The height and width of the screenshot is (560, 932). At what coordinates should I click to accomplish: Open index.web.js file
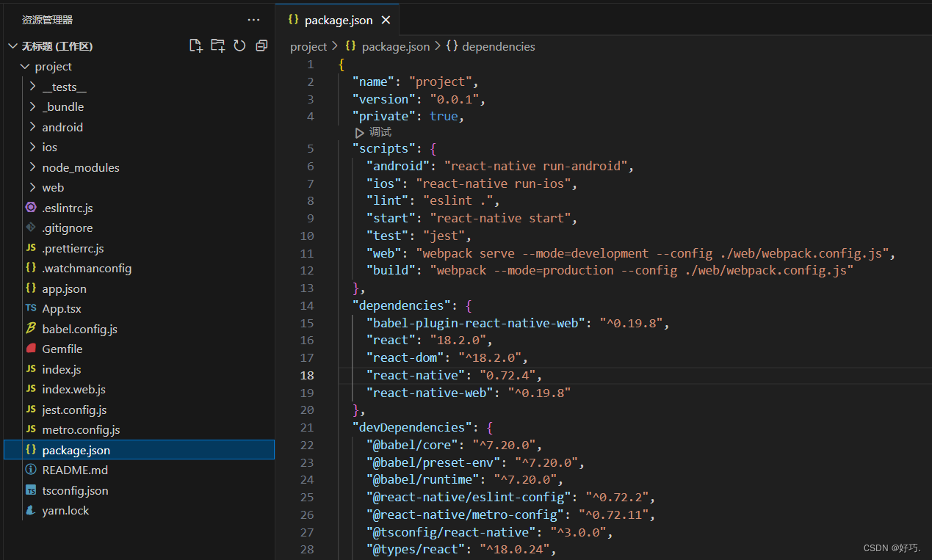pos(74,390)
